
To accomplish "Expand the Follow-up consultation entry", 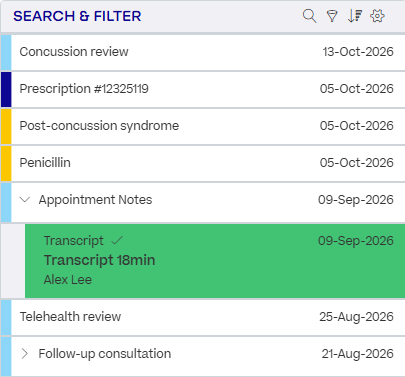I will click(x=25, y=354).
